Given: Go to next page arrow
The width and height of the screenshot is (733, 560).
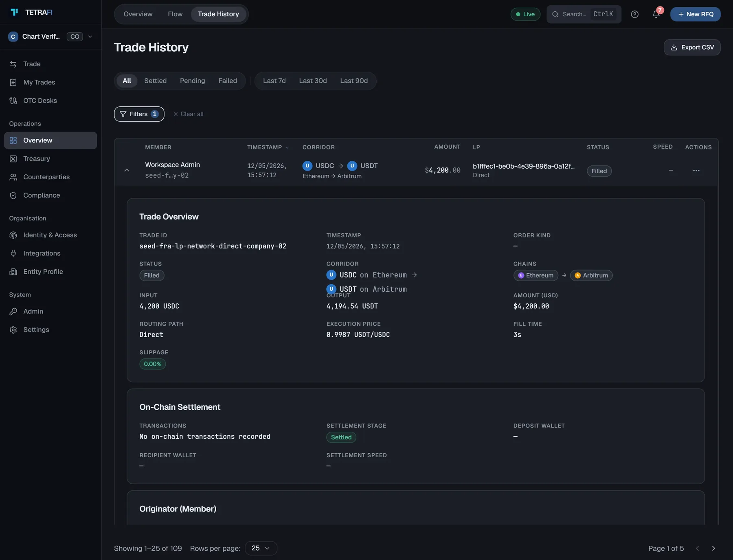Looking at the screenshot, I should click(713, 548).
